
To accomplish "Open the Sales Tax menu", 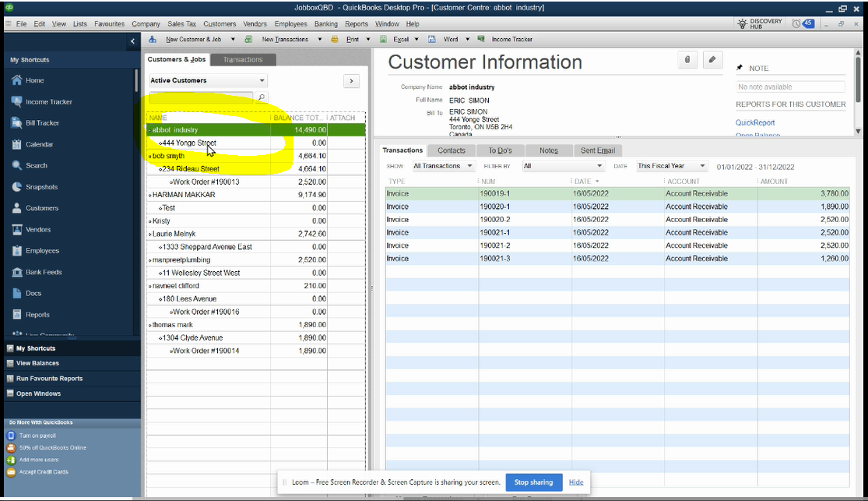I will tap(181, 24).
